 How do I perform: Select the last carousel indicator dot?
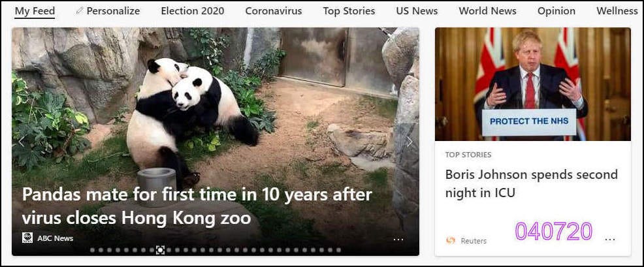[338, 250]
